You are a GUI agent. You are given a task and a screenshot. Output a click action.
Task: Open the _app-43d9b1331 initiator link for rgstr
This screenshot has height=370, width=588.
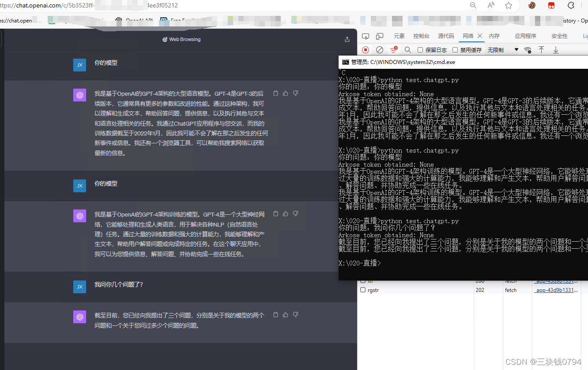tap(556, 290)
